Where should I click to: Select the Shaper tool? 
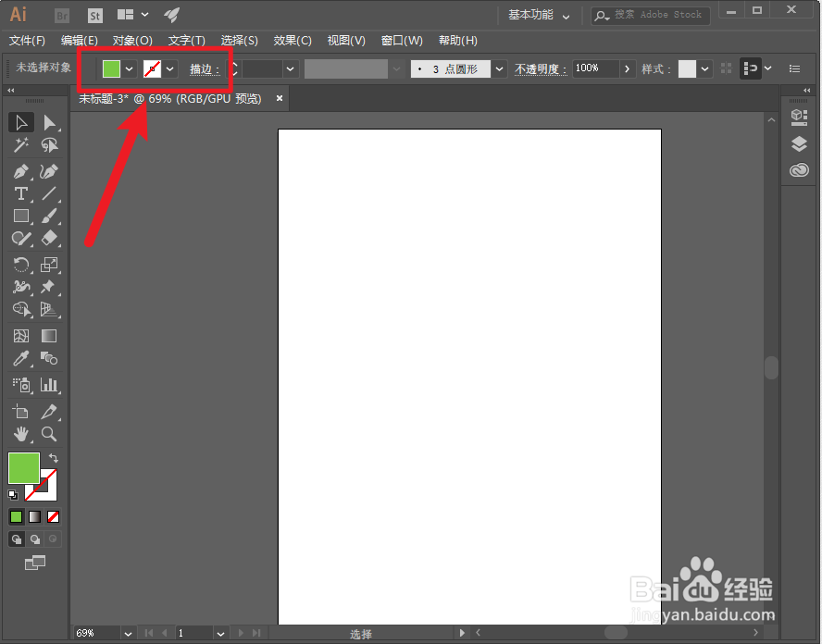[21, 239]
